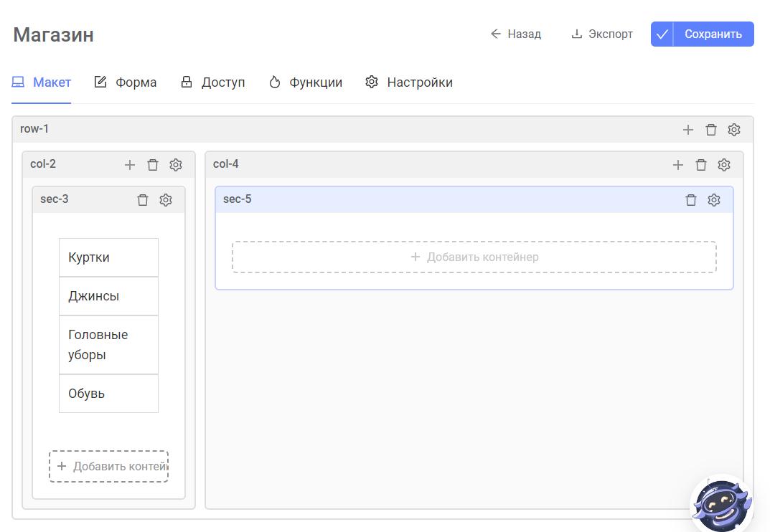The width and height of the screenshot is (770, 532).
Task: Click the checkmark icon on the Сохранить button
Action: (x=662, y=34)
